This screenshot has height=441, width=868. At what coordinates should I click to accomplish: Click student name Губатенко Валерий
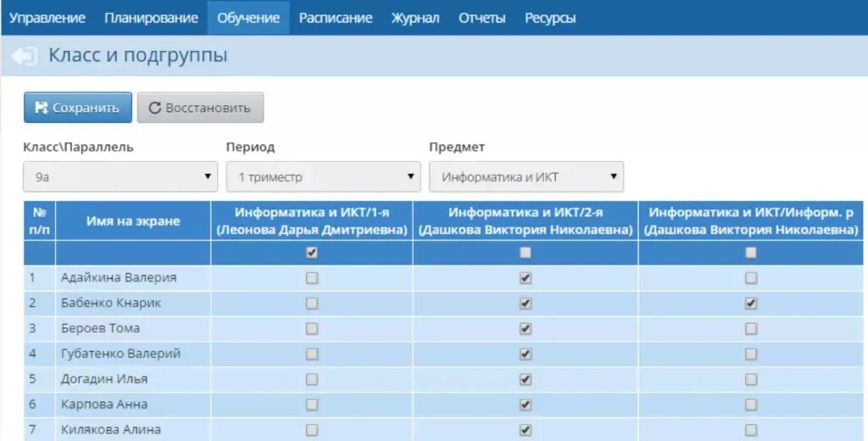[120, 354]
